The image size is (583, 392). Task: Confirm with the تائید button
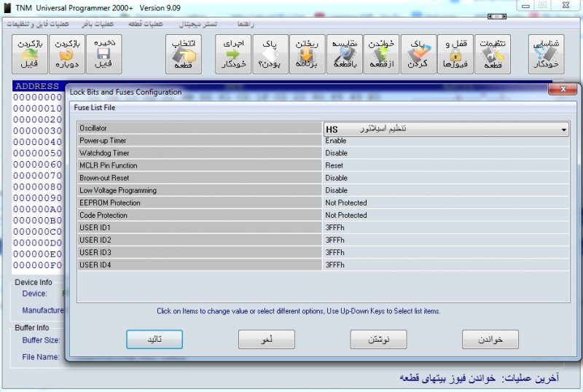(x=154, y=340)
